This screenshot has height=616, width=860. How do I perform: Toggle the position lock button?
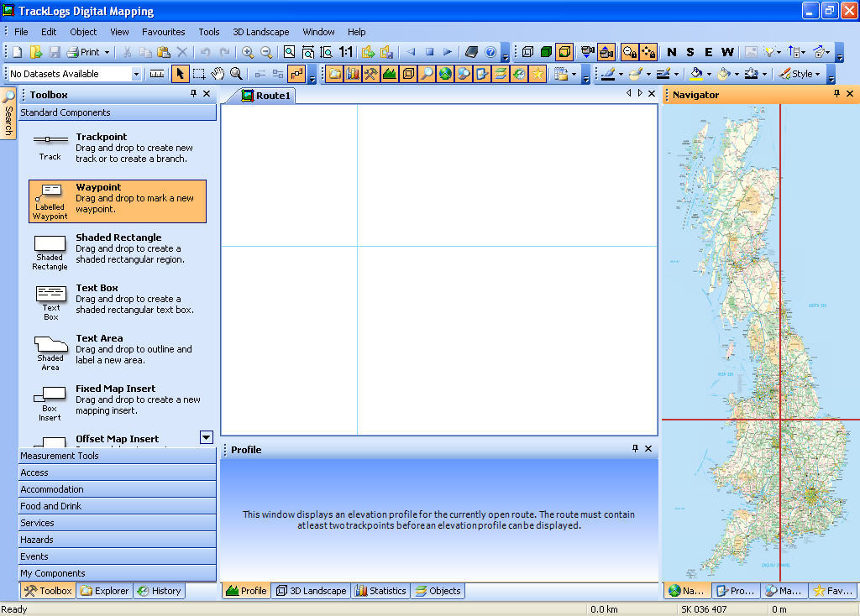pyautogui.click(x=648, y=52)
